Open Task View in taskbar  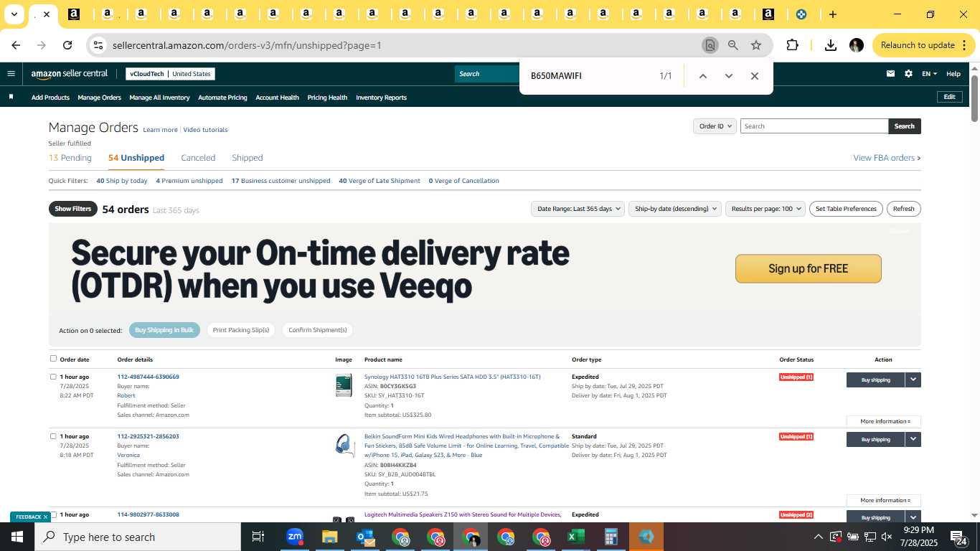point(258,537)
